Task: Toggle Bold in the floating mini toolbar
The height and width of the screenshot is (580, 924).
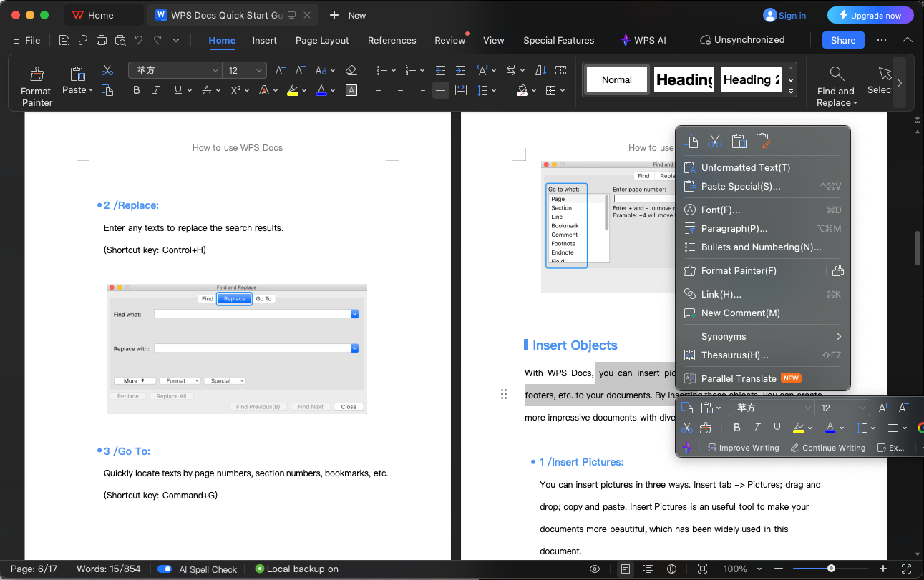Action: 737,428
